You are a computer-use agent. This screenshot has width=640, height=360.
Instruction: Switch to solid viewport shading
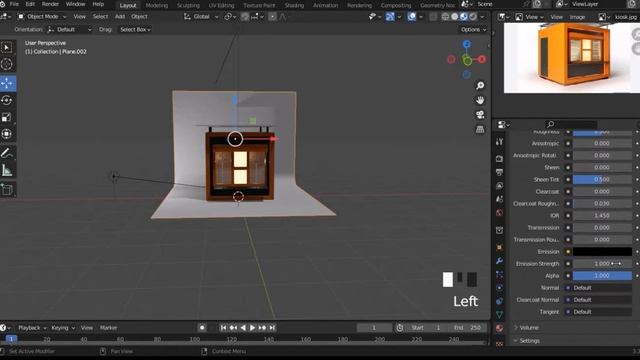(x=455, y=17)
